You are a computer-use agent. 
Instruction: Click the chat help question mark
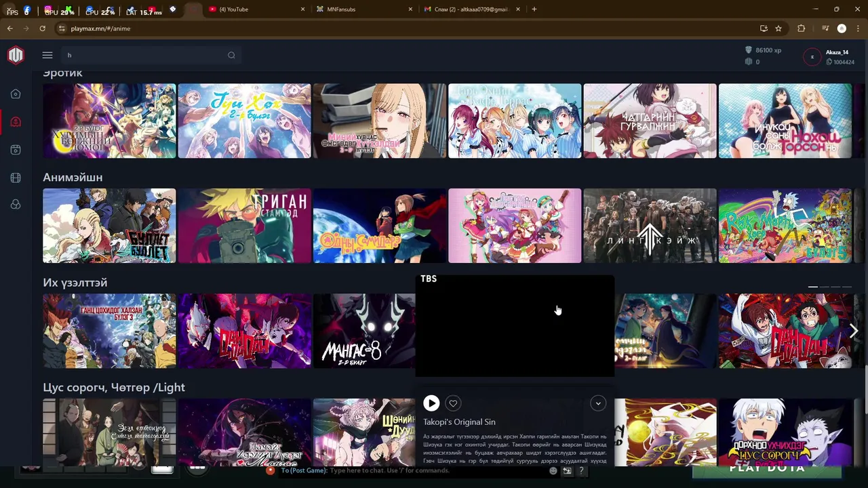coord(581,470)
